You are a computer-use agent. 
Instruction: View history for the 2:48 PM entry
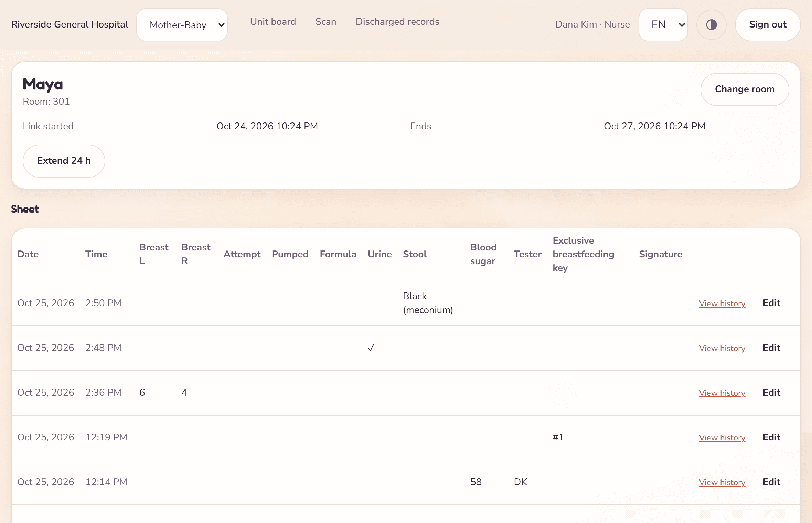pyautogui.click(x=722, y=348)
